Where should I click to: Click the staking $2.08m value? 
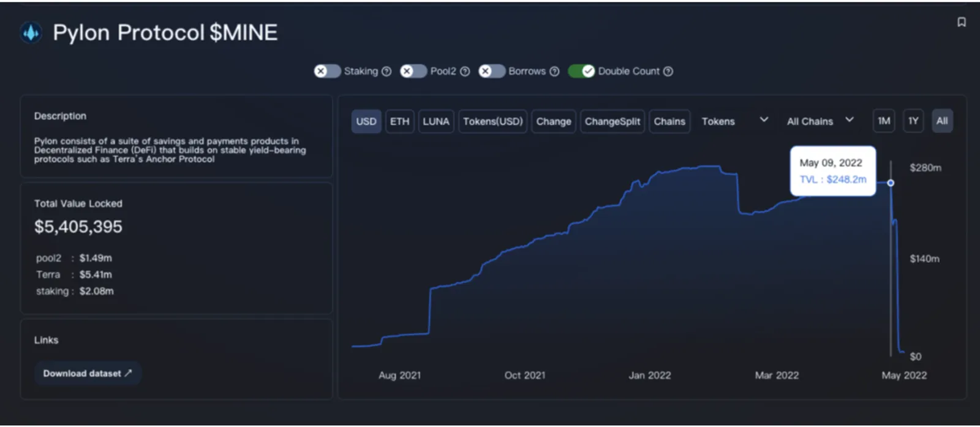(x=97, y=291)
